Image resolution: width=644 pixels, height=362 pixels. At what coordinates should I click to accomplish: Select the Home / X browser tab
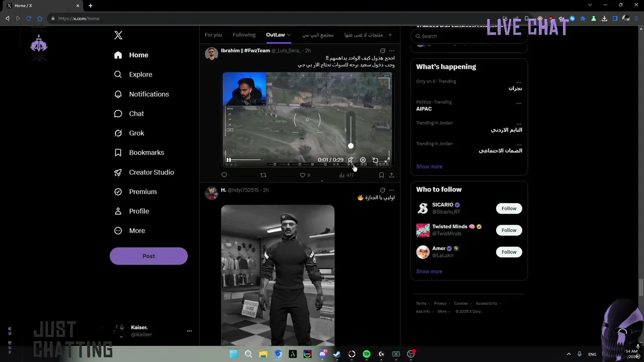click(x=43, y=6)
